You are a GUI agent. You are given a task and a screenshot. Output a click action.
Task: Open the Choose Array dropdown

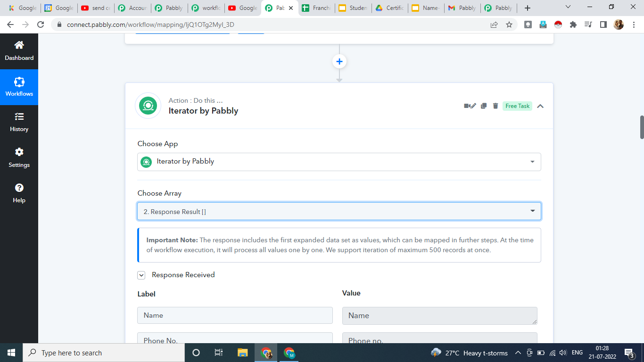(339, 211)
